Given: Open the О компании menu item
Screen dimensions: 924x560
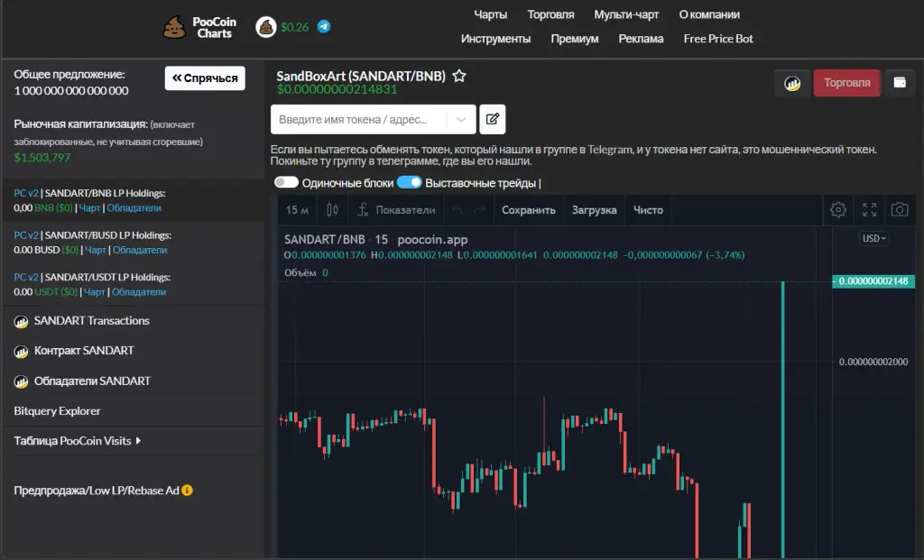Looking at the screenshot, I should tap(709, 14).
